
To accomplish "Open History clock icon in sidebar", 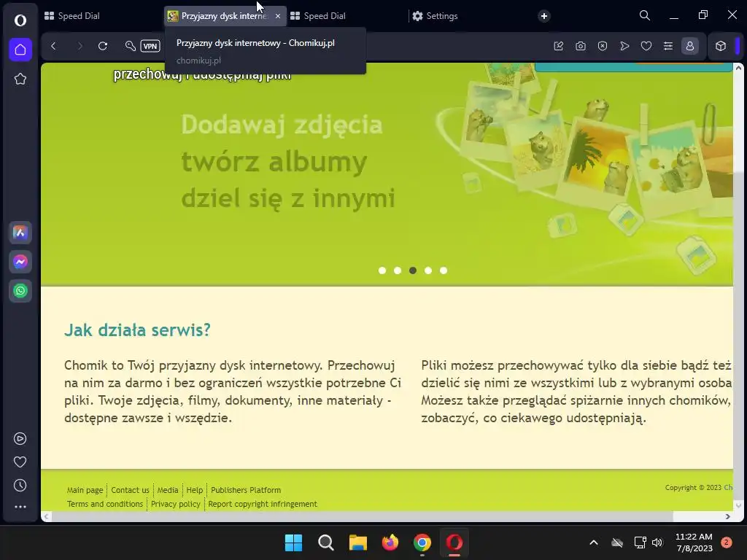I will (20, 485).
